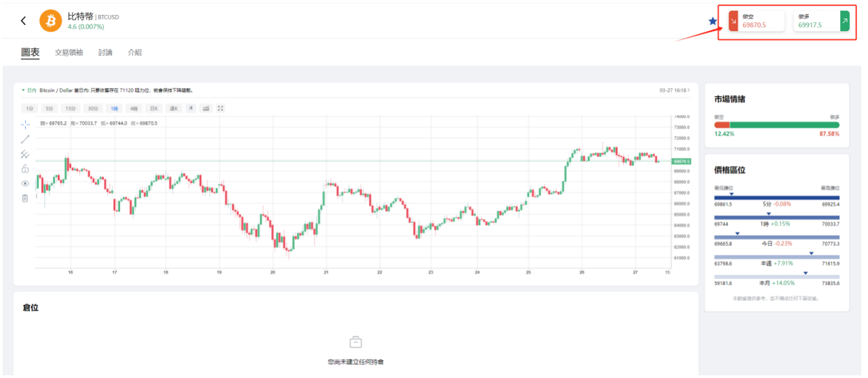Select the crosshair cursor tool

click(25, 124)
